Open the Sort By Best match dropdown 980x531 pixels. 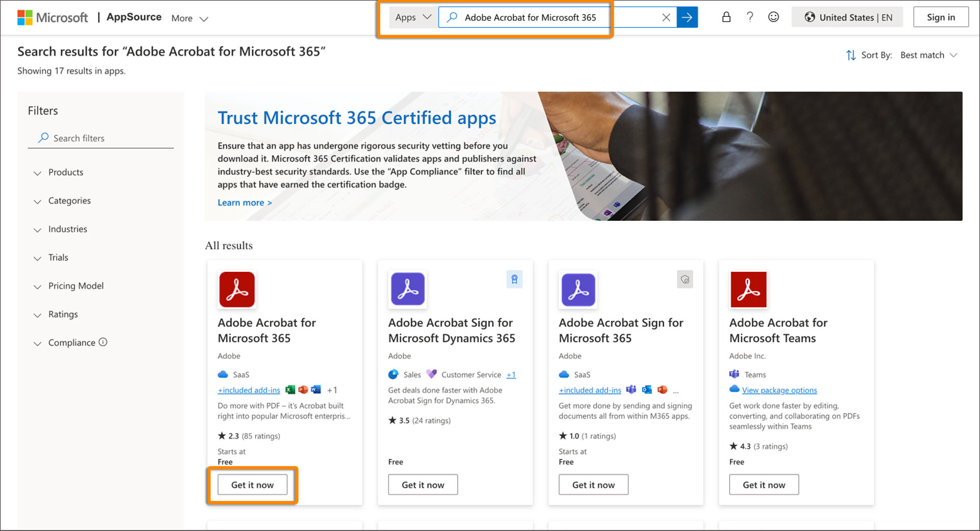tap(928, 55)
